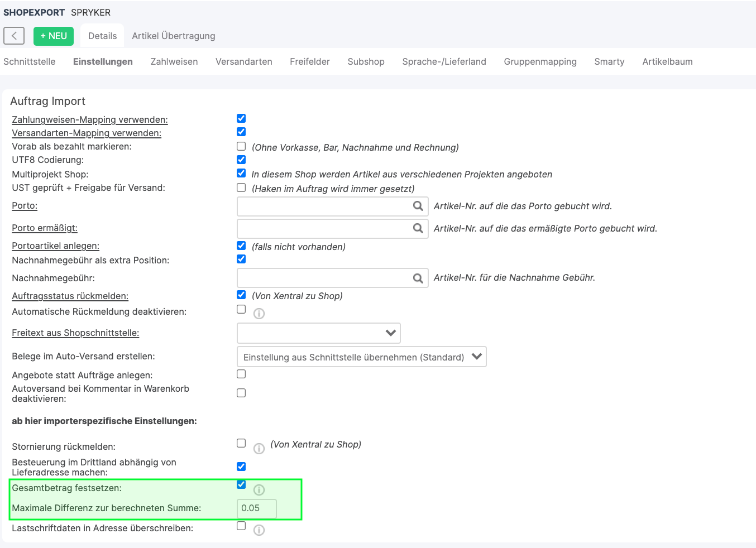
Task: Click search icon in Porto ermäßigt field
Action: (418, 228)
